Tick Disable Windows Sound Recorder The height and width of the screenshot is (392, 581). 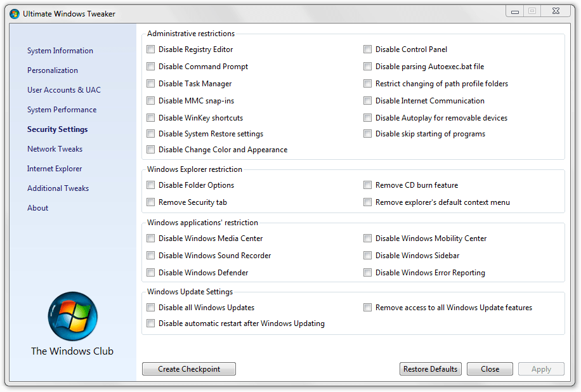[150, 255]
